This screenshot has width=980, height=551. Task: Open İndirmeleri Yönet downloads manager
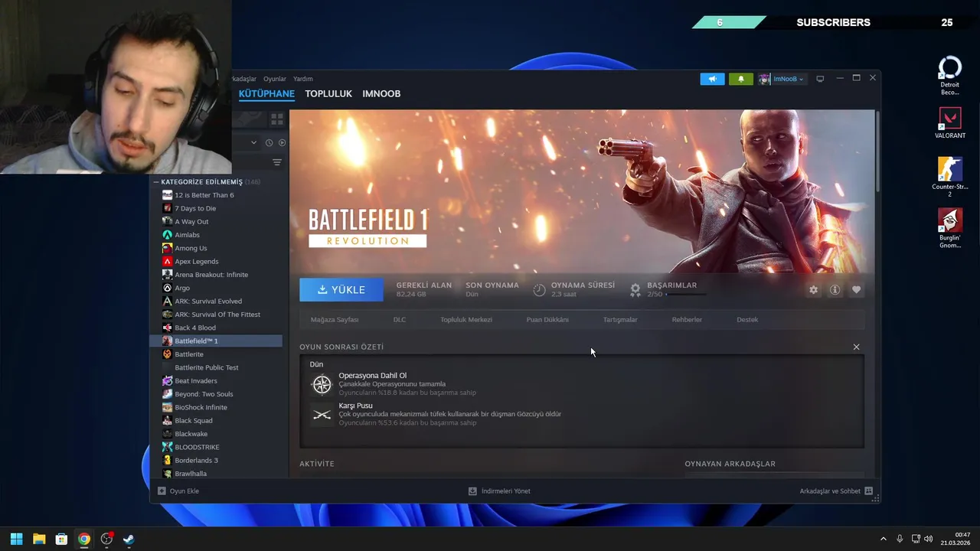click(x=499, y=491)
